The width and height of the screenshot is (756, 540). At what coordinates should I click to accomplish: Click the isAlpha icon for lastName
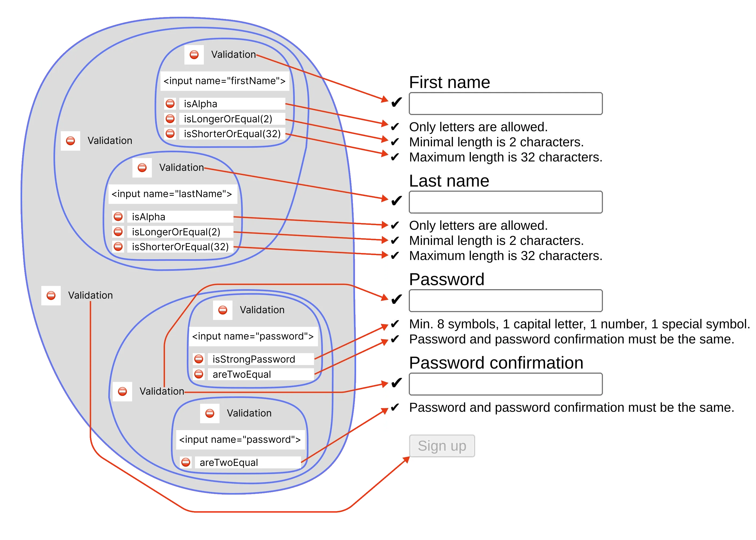(x=117, y=228)
